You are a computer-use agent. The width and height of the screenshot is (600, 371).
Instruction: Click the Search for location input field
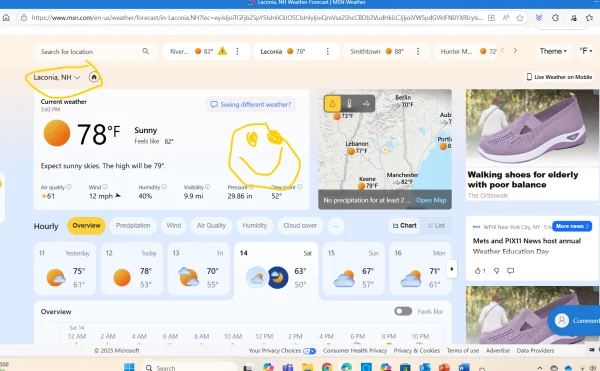(90, 51)
